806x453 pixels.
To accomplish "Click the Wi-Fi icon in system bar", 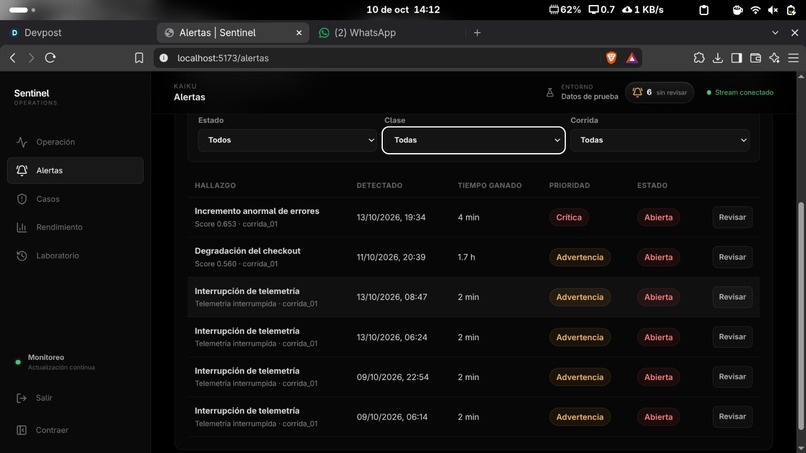I will click(x=755, y=10).
